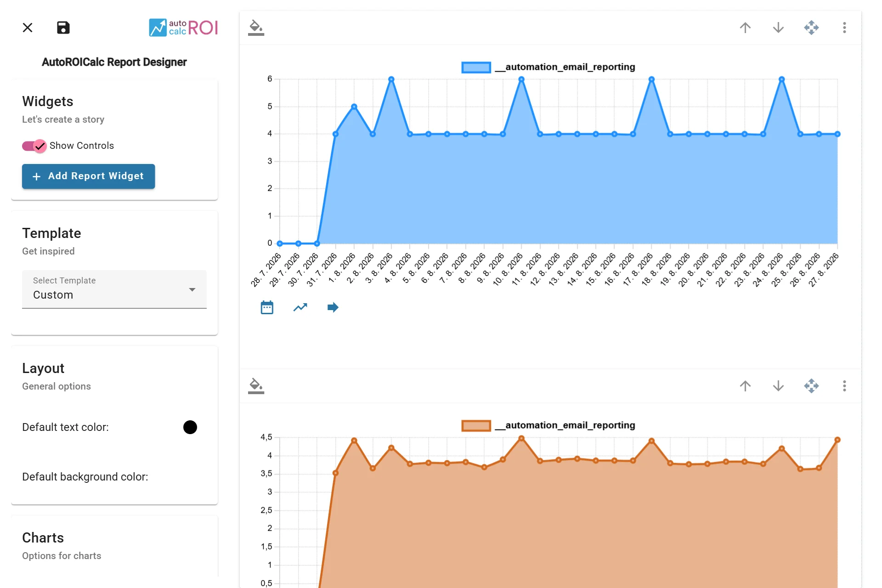Click the 'Default text color:' label
The width and height of the screenshot is (882, 588).
(x=65, y=427)
